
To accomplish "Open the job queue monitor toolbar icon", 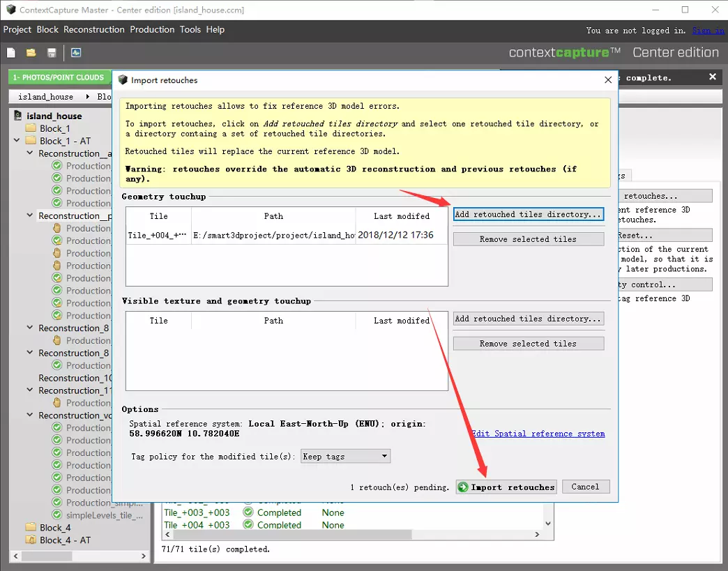I will coord(76,52).
